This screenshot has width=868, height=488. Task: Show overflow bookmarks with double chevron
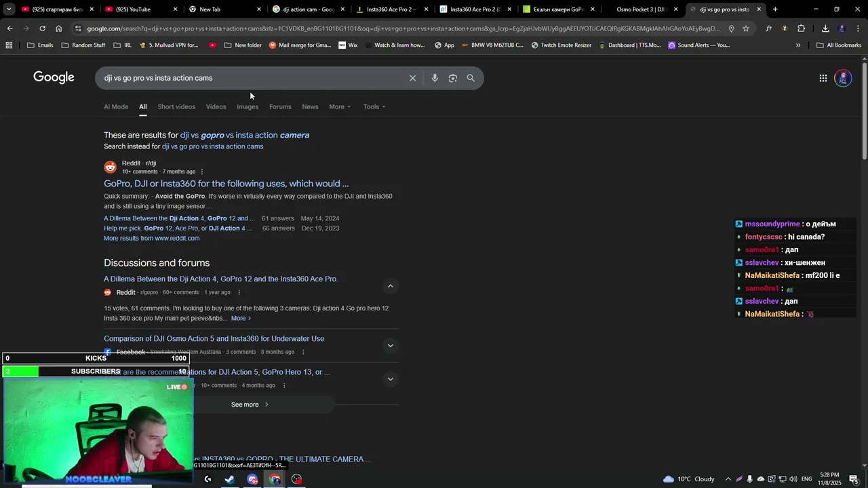797,45
